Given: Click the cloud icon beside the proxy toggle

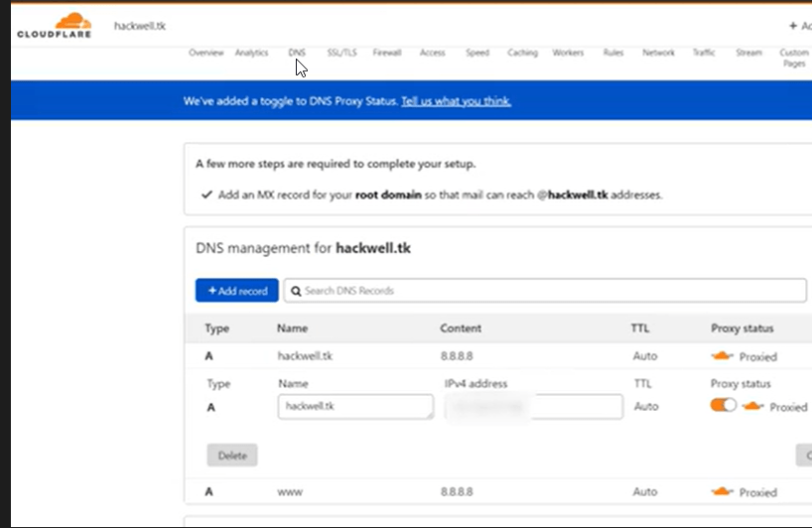Looking at the screenshot, I should (x=753, y=406).
